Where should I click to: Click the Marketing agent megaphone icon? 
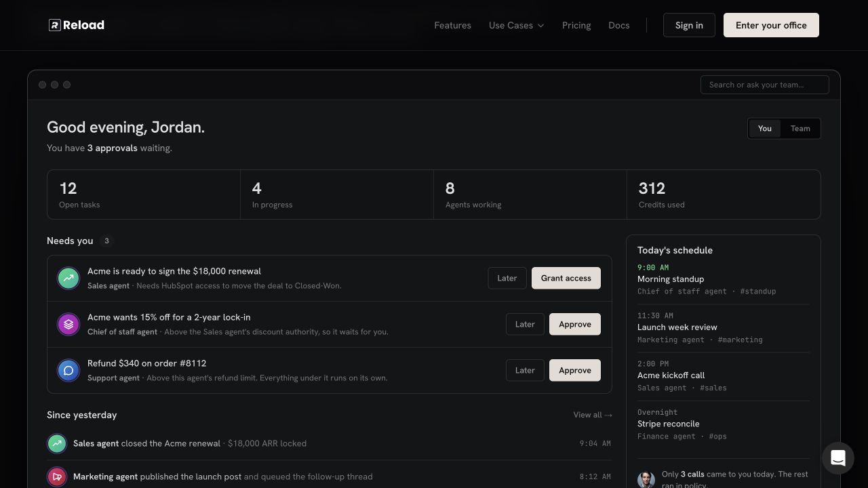tap(57, 476)
